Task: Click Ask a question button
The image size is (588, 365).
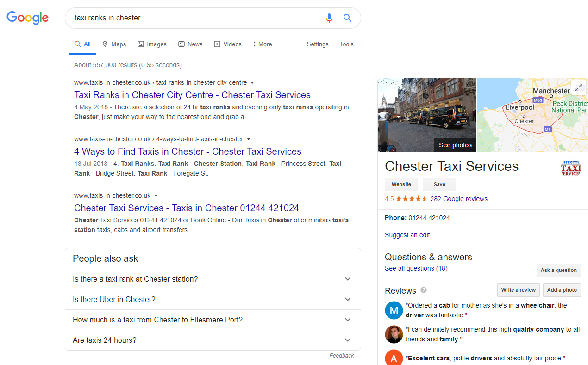Action: click(559, 270)
